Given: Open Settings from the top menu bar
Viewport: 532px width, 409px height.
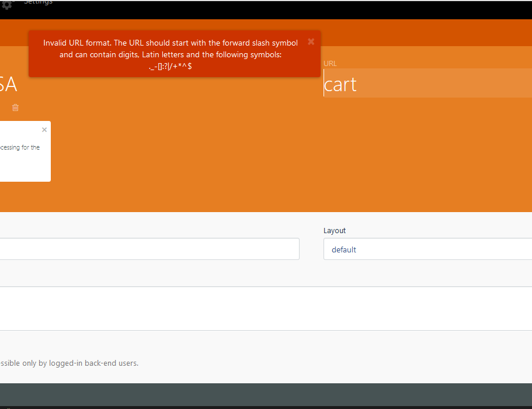Looking at the screenshot, I should (37, 2).
